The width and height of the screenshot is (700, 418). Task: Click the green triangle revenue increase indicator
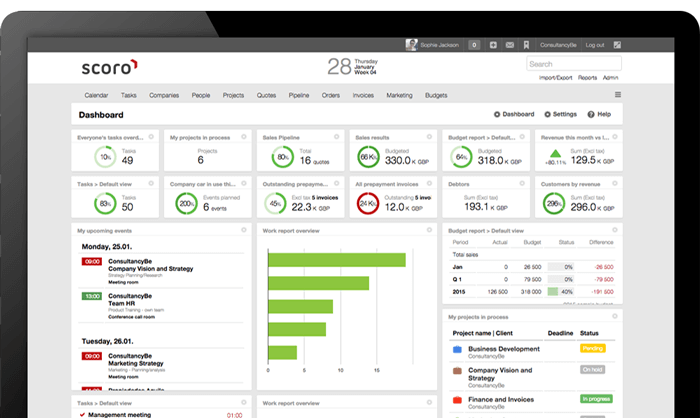555,154
